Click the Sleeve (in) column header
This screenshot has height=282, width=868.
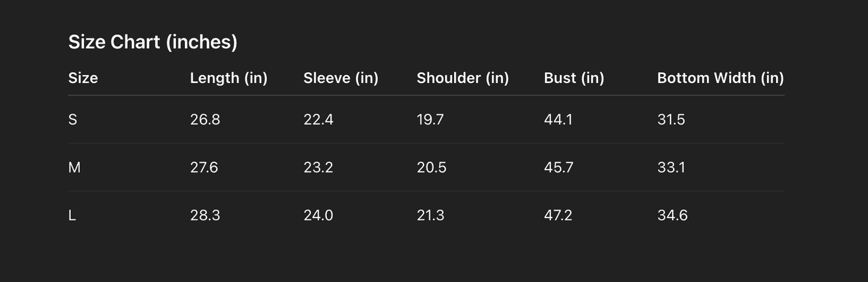click(x=341, y=78)
